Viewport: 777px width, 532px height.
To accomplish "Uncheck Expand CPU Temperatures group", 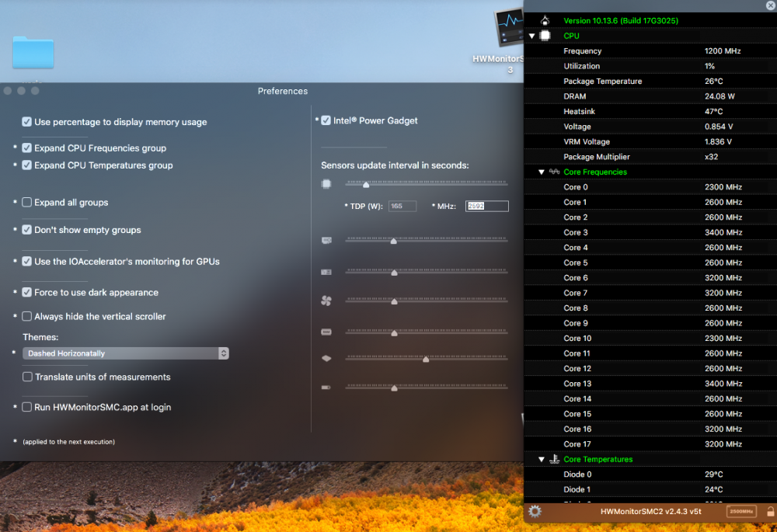I will [26, 165].
